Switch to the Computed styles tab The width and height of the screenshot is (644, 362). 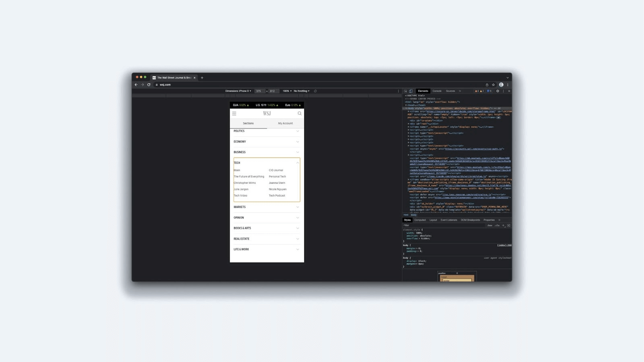pos(420,220)
